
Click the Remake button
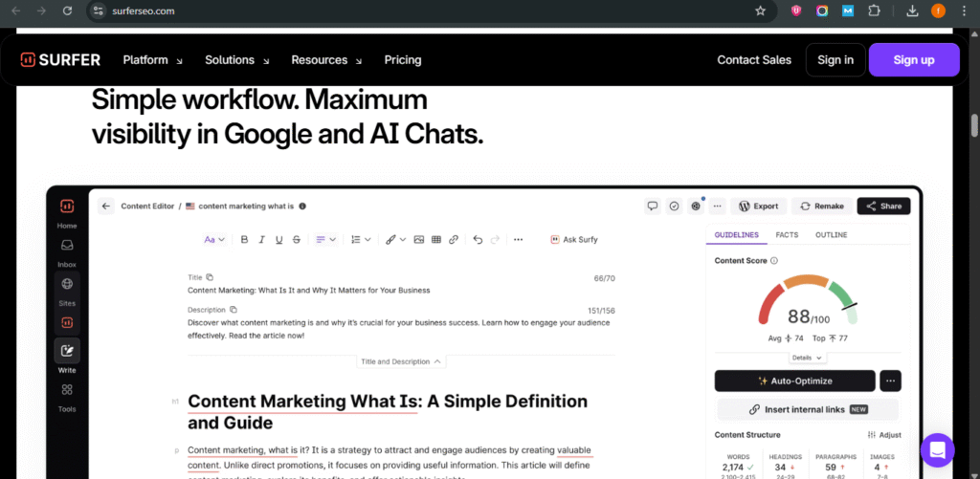tap(822, 207)
